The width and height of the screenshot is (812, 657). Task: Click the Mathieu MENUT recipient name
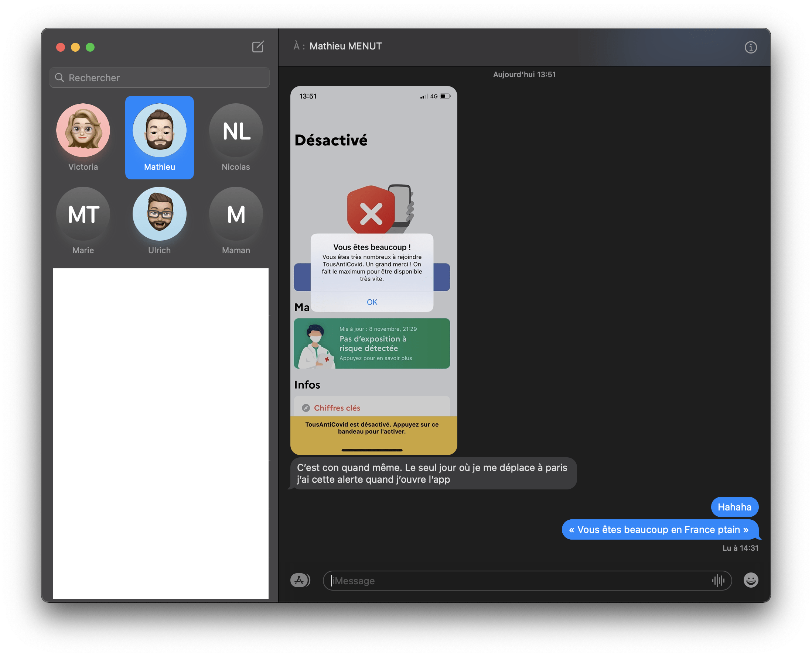pos(345,46)
